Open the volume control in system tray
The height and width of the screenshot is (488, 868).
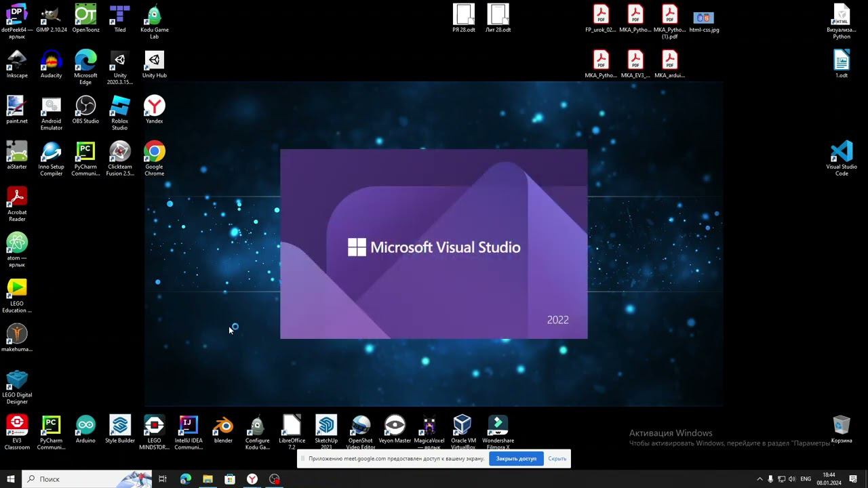point(792,479)
